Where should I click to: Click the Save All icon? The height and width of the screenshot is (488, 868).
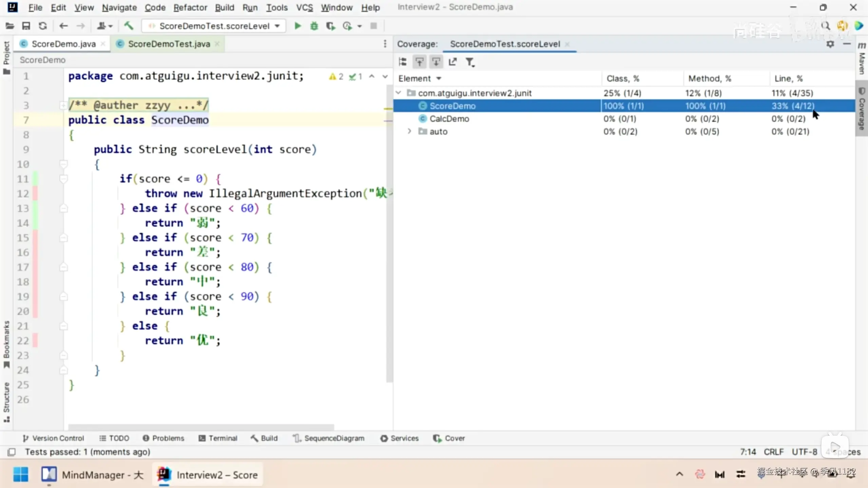26,26
